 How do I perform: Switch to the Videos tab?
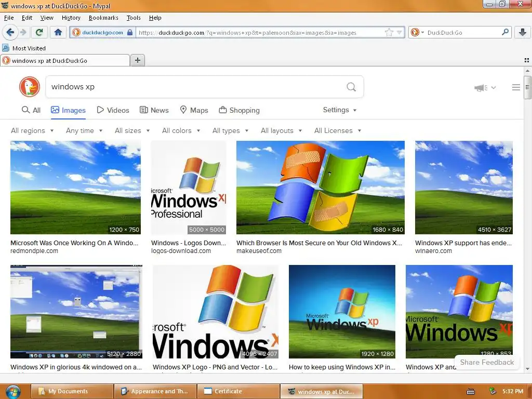tap(113, 110)
